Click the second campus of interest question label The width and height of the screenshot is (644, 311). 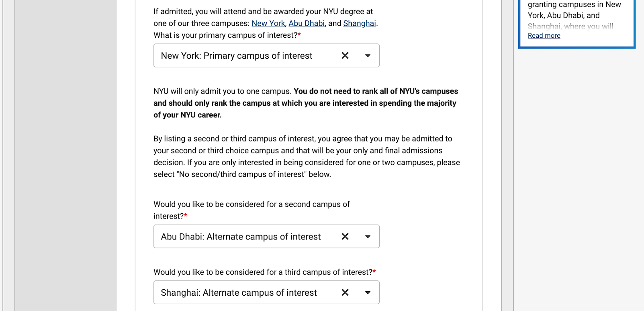point(251,205)
